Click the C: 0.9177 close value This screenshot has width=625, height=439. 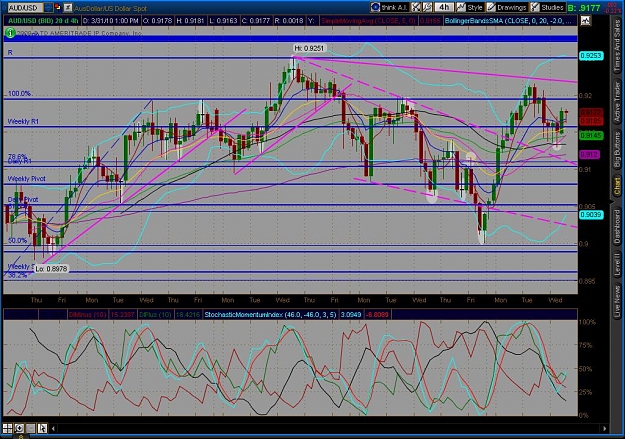(256, 20)
